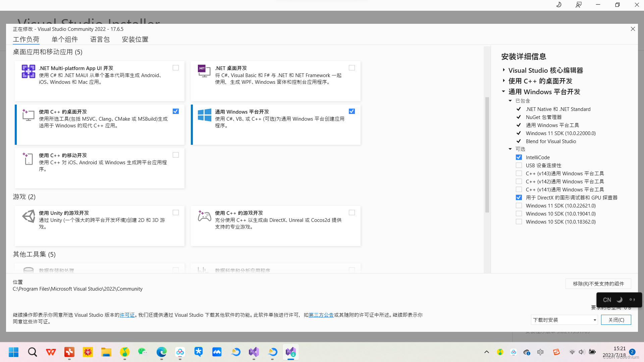Uncheck 通用 Windows 平台开发 workload

coord(352,111)
